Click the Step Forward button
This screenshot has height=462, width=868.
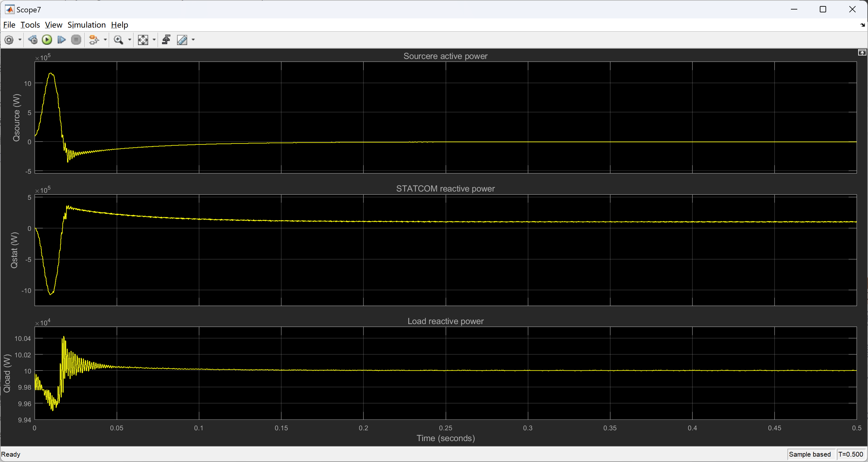[x=61, y=40]
